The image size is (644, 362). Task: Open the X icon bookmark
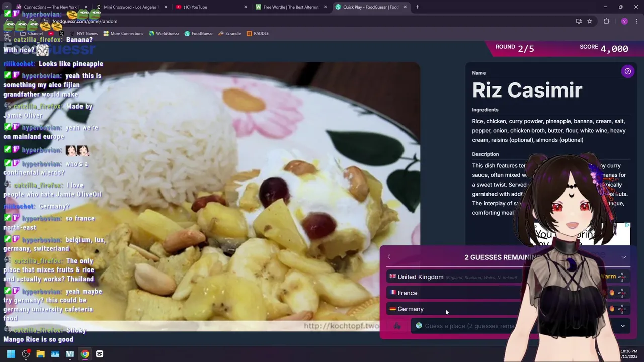point(61,33)
